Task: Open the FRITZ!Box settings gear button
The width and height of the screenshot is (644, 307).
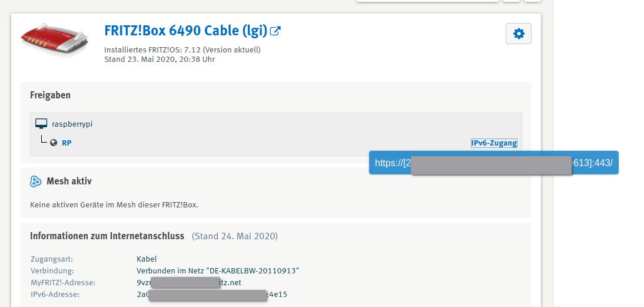Action: click(519, 34)
